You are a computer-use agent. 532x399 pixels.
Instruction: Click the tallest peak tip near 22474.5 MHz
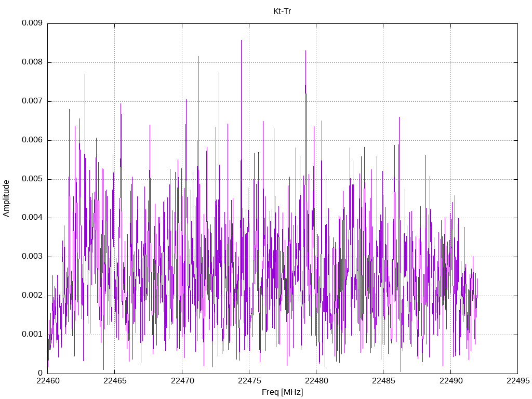(241, 41)
